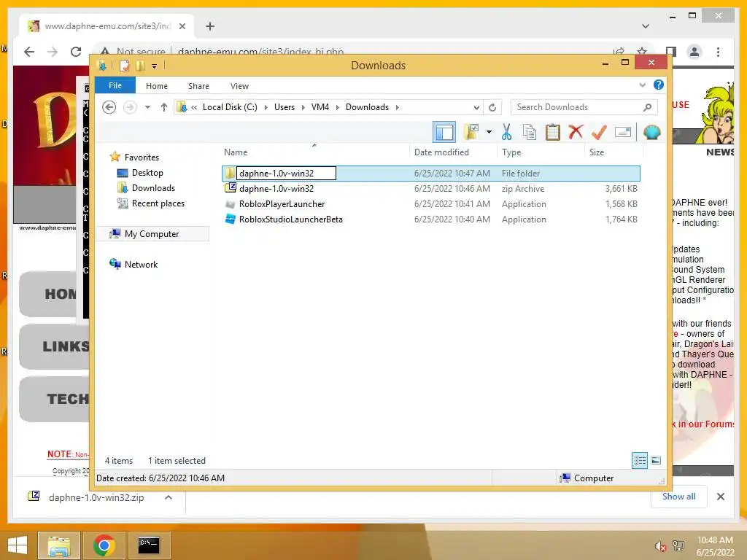Bookmark this page with the star
The height and width of the screenshot is (560, 747).
pos(642,51)
